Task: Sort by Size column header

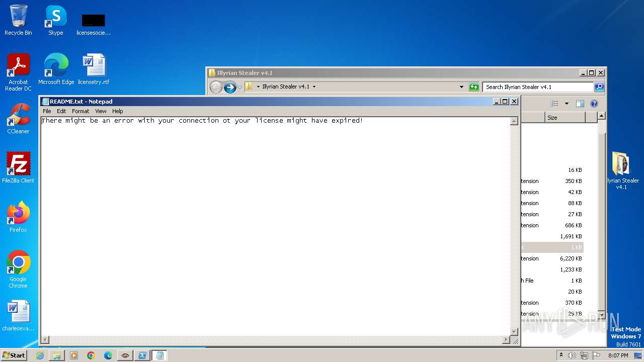Action: (x=565, y=118)
